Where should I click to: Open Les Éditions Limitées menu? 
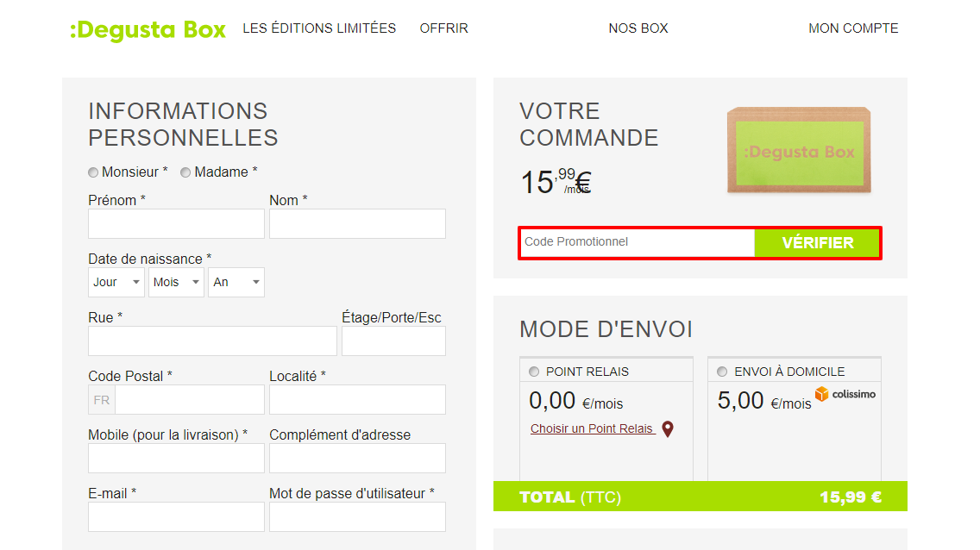click(319, 28)
